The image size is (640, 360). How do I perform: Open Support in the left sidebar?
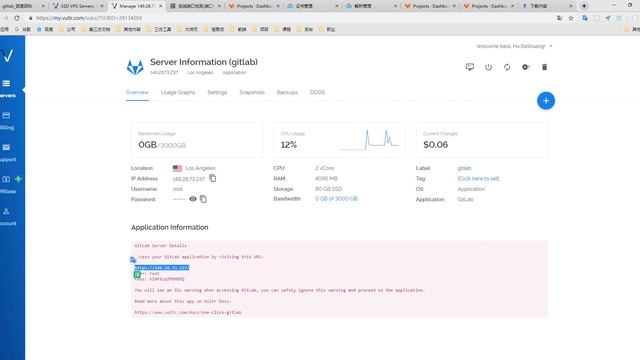click(7, 153)
